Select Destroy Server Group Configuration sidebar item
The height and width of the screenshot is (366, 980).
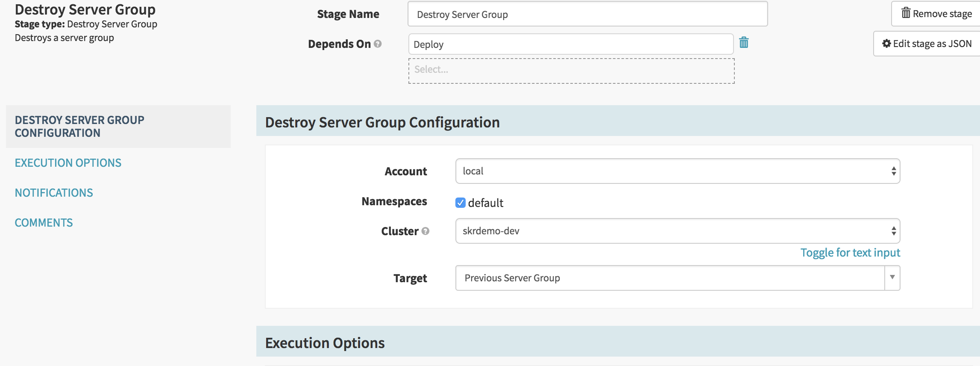(79, 127)
